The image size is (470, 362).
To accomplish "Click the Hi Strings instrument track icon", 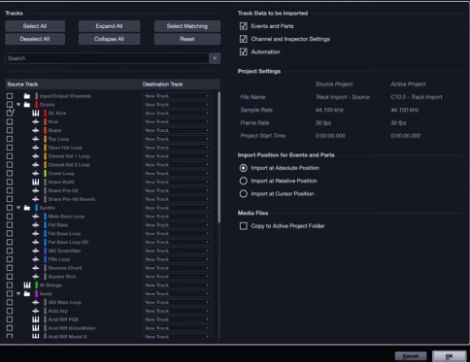I will pos(27,285).
